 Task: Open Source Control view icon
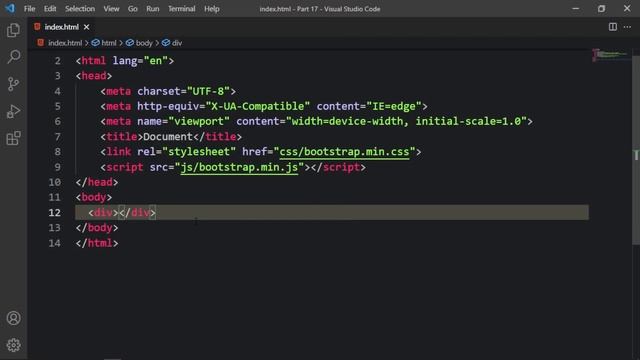tap(13, 84)
